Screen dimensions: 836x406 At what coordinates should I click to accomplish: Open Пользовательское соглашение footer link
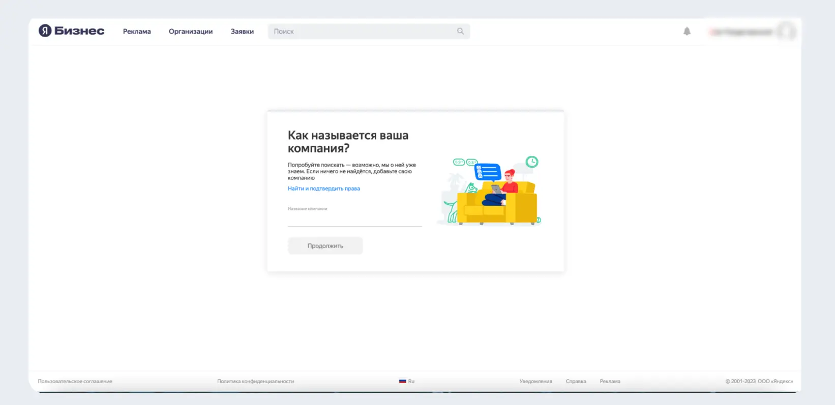coord(75,381)
